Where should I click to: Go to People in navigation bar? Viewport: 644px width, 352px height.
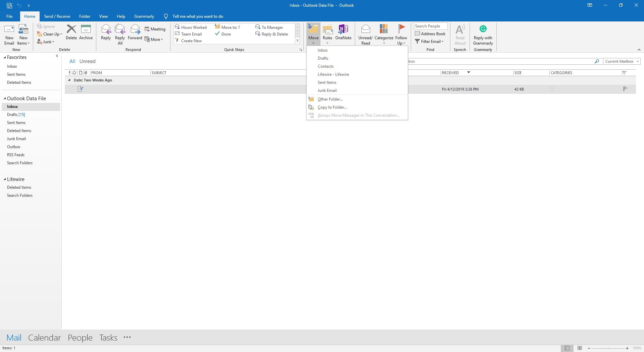point(80,338)
